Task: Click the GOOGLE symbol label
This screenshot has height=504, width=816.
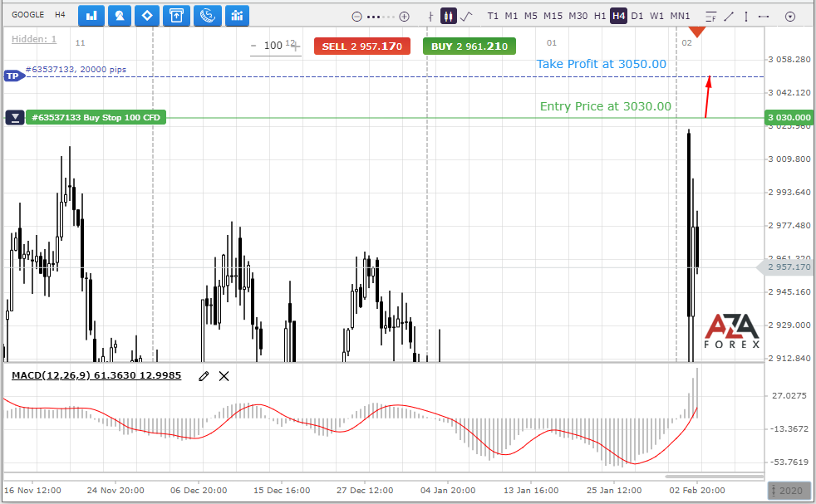Action: pos(28,15)
